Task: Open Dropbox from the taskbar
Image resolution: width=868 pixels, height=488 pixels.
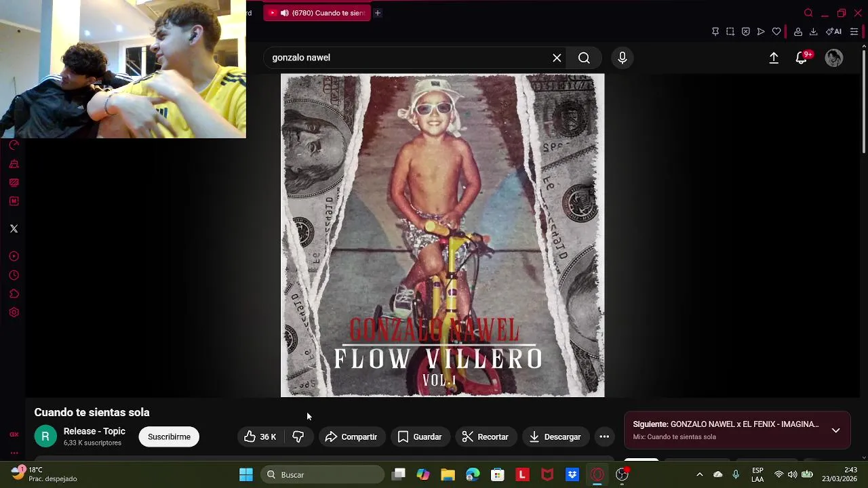Action: coord(572,474)
